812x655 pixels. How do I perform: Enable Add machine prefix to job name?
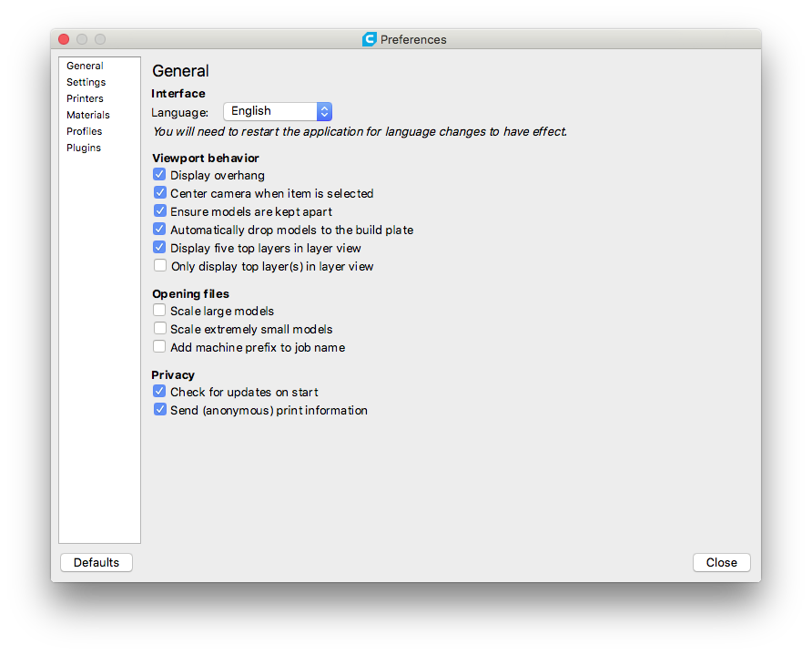(160, 347)
